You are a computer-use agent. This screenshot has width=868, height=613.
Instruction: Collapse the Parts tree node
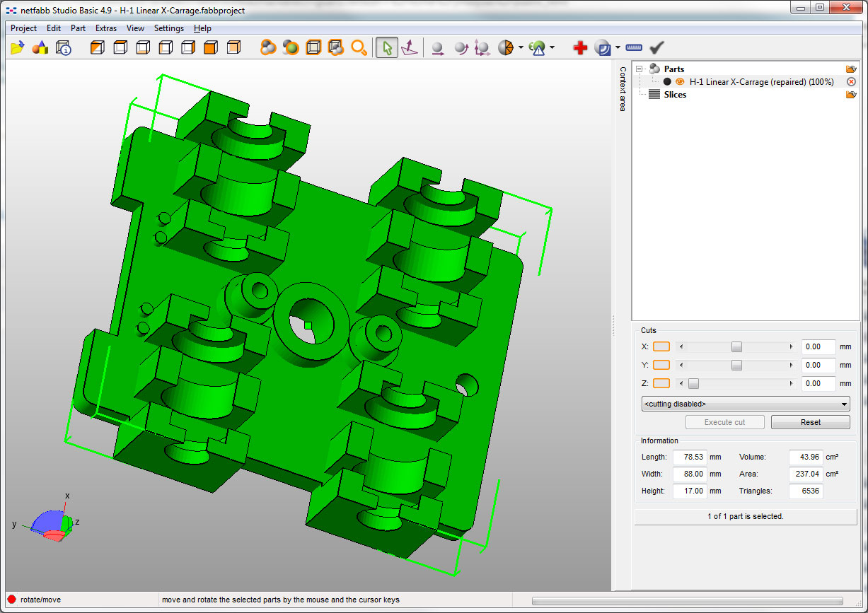640,69
